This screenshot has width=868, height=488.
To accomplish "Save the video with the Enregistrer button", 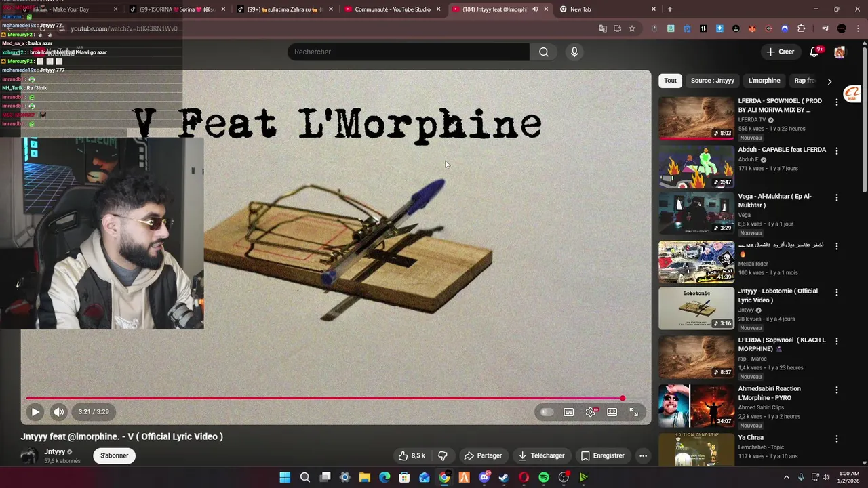I will click(x=603, y=455).
